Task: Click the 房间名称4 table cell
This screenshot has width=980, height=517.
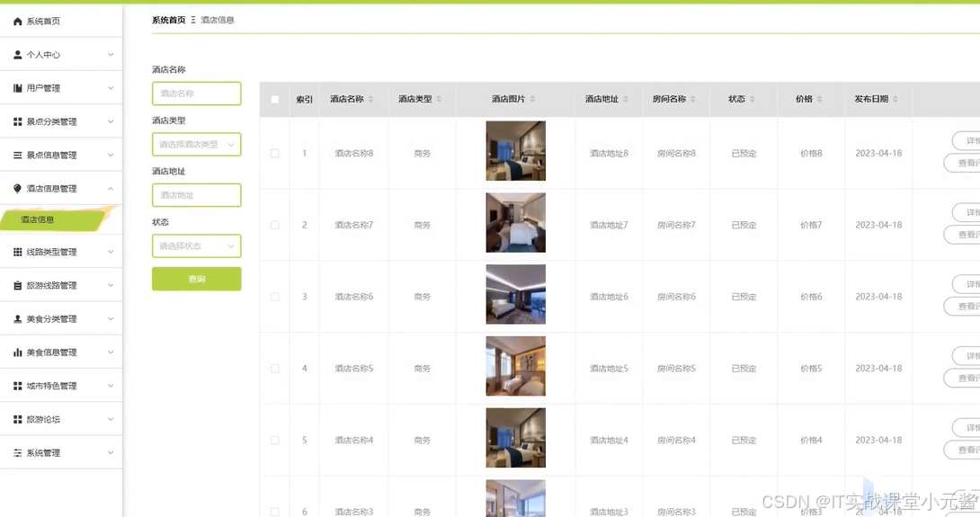Action: coord(675,441)
